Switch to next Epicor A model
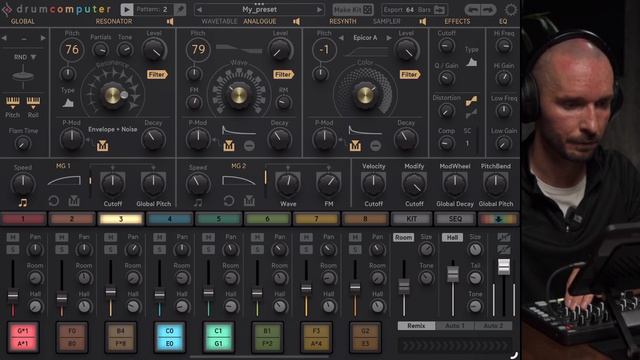Viewport: 640px width, 360px height. tap(389, 38)
